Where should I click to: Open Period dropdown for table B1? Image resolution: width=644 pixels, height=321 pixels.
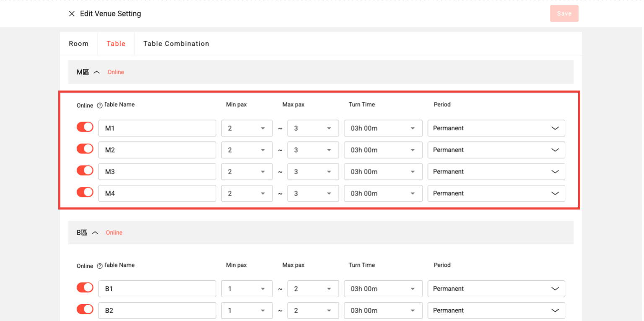[496, 289]
